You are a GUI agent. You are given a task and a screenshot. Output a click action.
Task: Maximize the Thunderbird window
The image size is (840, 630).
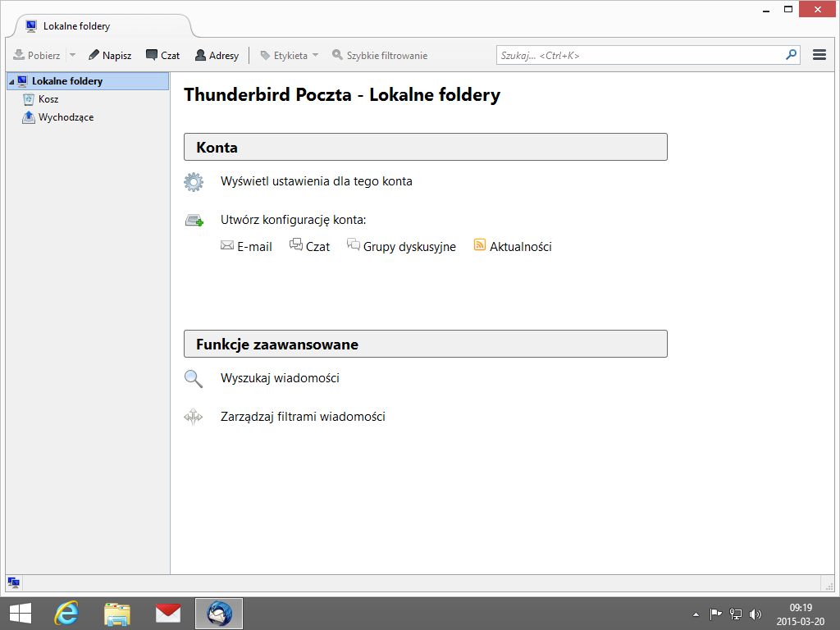click(x=788, y=9)
